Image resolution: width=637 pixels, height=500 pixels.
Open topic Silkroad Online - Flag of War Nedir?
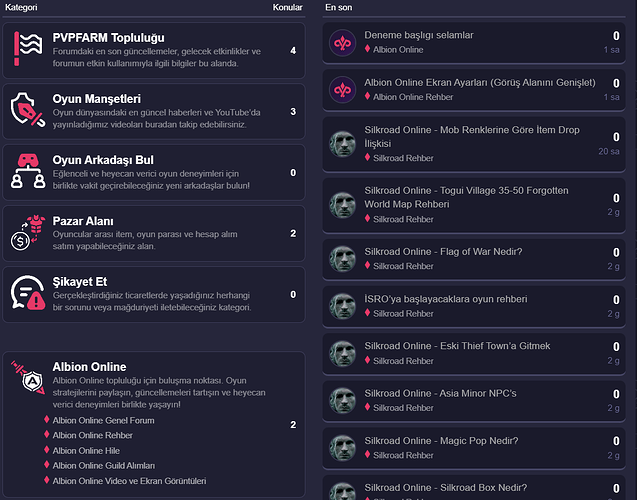443,252
